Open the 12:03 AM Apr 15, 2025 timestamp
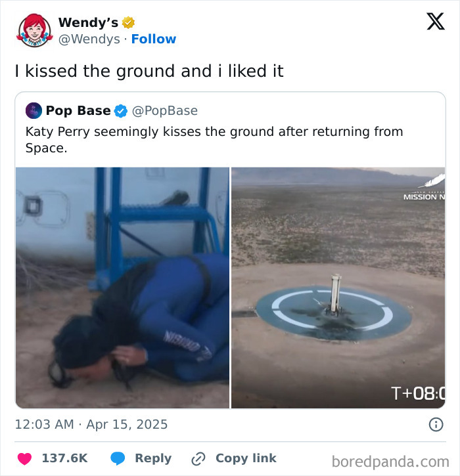Image resolution: width=460 pixels, height=476 pixels. (91, 425)
